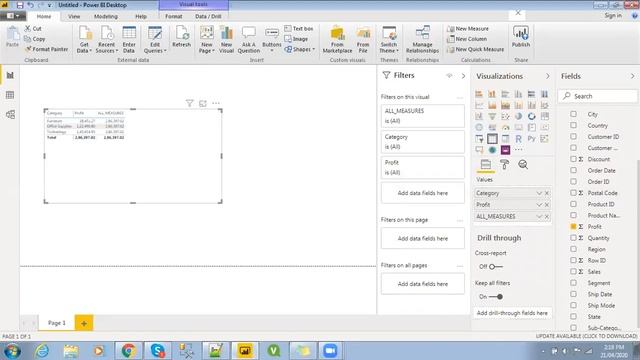Image resolution: width=640 pixels, height=360 pixels.
Task: Import custom visual From File
Action: [363, 39]
